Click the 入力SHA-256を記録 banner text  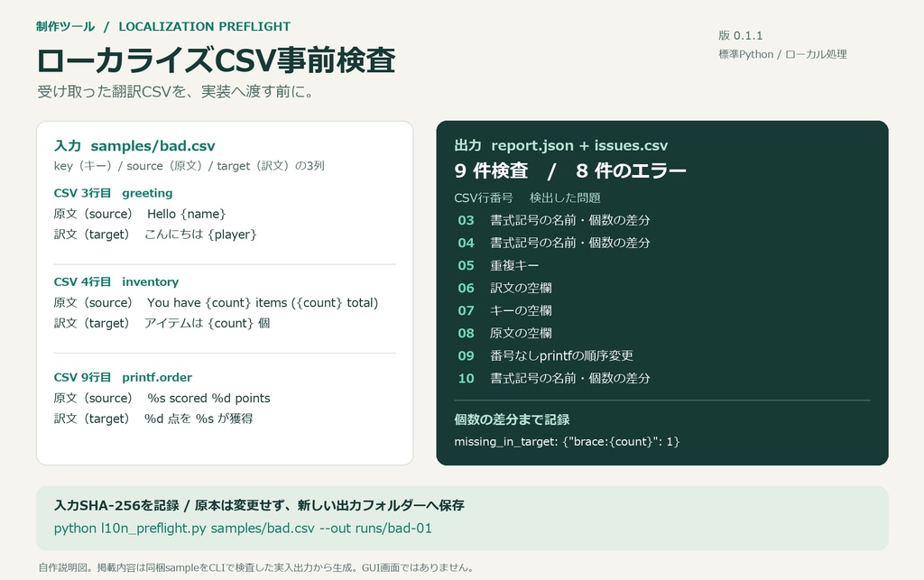[259, 505]
